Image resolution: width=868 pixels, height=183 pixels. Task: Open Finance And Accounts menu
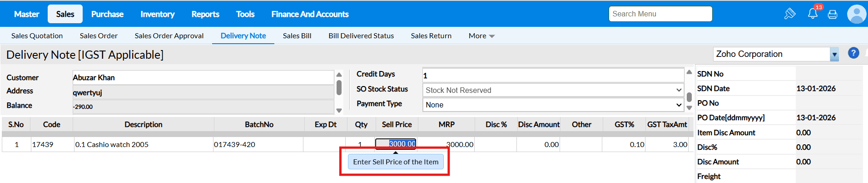click(310, 14)
